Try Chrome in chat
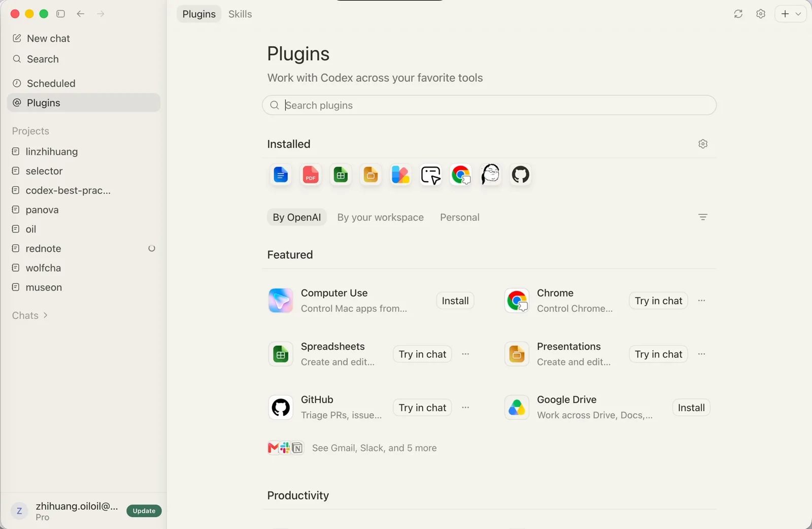812x529 pixels. pyautogui.click(x=658, y=301)
